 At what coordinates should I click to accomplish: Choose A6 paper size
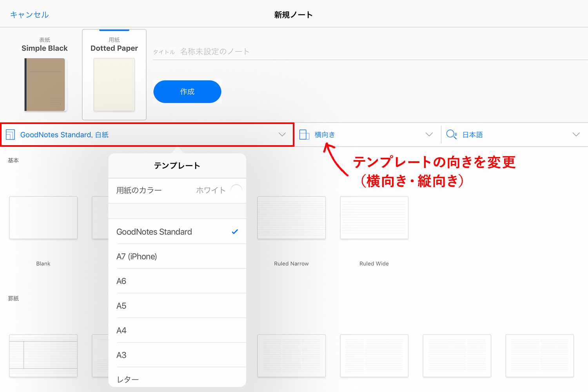point(177,281)
